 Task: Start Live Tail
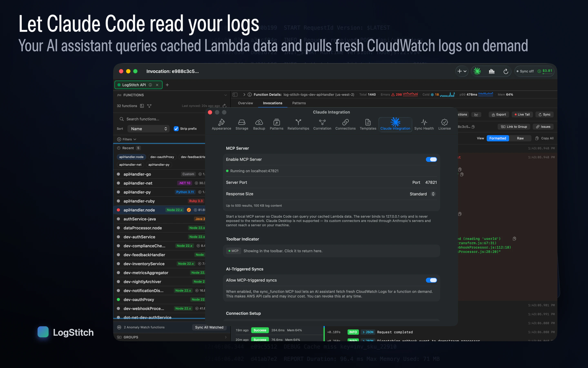tap(522, 114)
